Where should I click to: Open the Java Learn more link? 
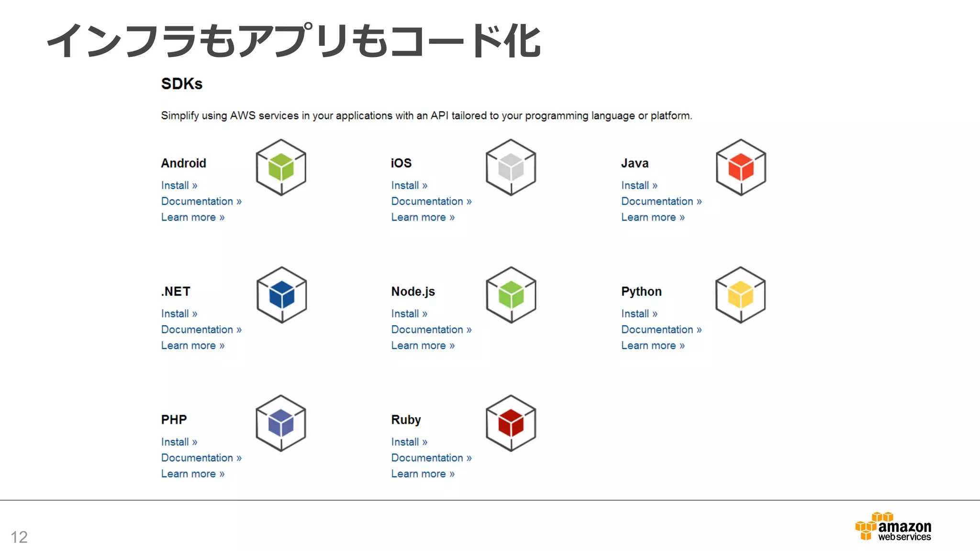tap(653, 217)
